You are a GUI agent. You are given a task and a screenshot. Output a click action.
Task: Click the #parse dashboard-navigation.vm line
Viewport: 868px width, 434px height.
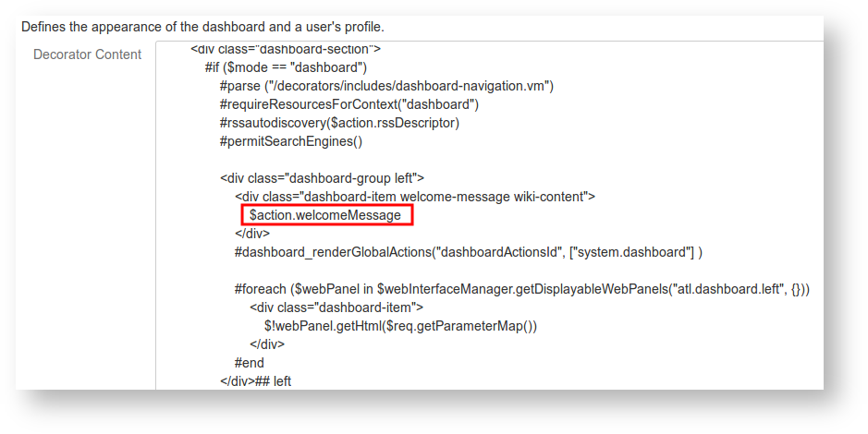385,86
